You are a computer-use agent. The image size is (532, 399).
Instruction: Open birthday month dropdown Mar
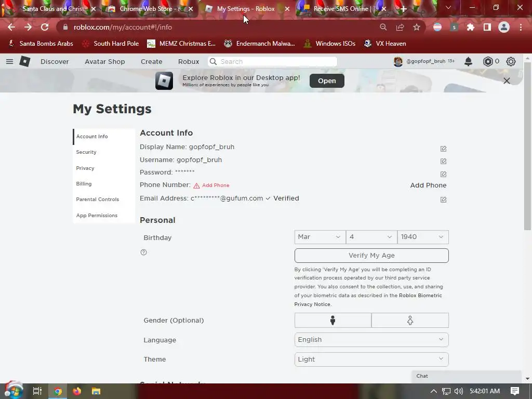click(x=320, y=237)
